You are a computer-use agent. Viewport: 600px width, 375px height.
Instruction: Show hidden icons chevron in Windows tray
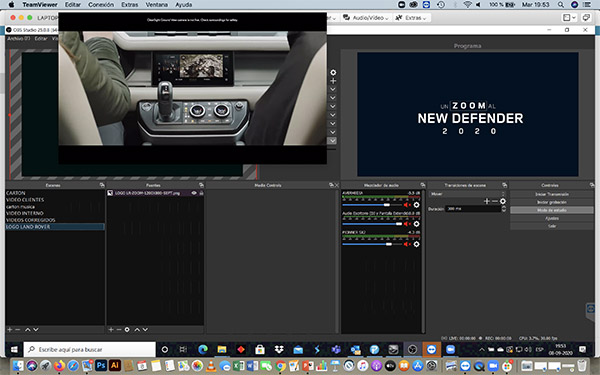tap(482, 349)
